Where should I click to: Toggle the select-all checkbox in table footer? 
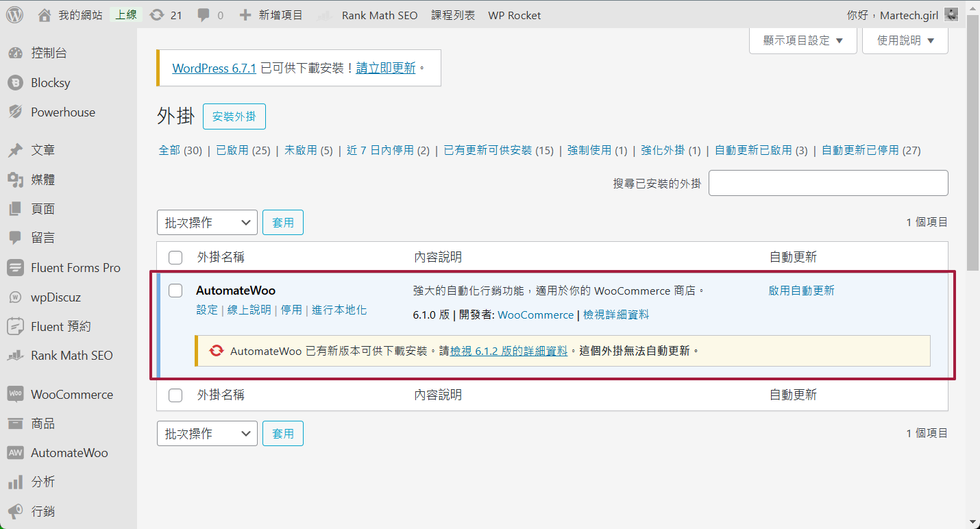[175, 395]
